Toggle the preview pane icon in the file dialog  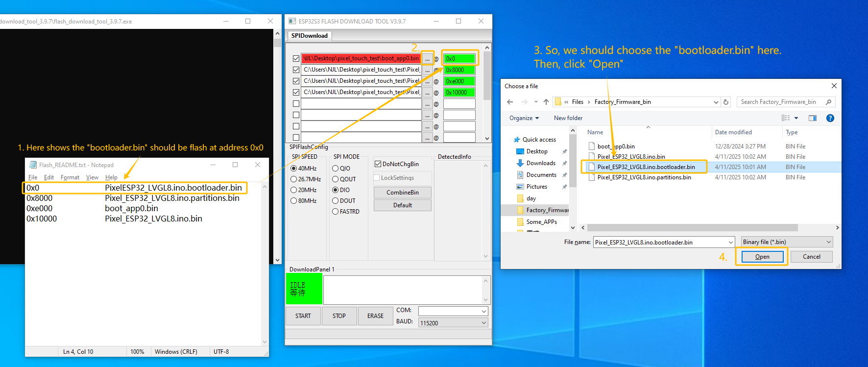(813, 118)
